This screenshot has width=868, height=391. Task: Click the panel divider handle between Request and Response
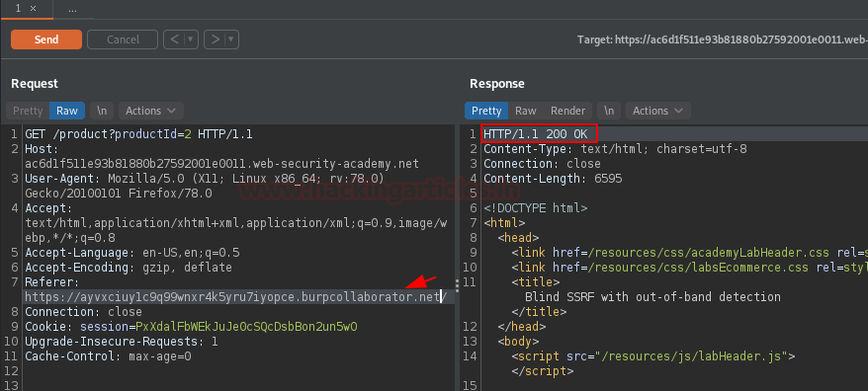tap(458, 286)
